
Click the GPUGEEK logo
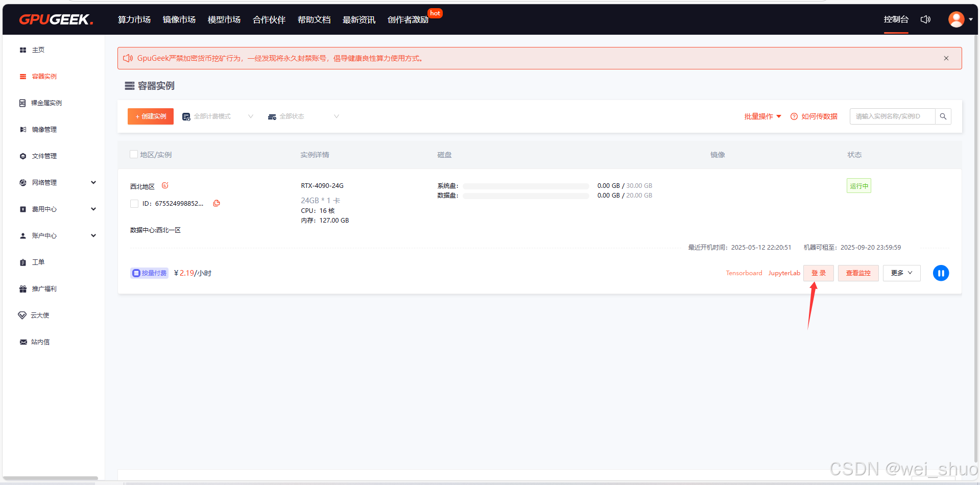(x=56, y=19)
